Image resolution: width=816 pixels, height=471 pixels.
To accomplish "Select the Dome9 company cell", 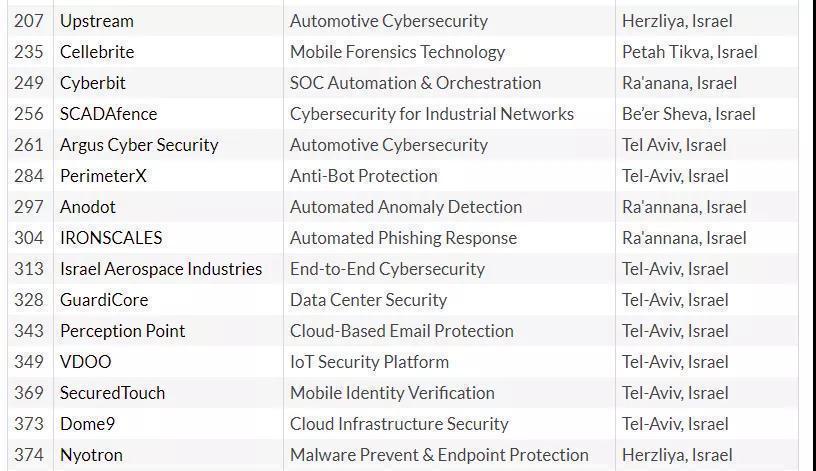I will point(87,424).
